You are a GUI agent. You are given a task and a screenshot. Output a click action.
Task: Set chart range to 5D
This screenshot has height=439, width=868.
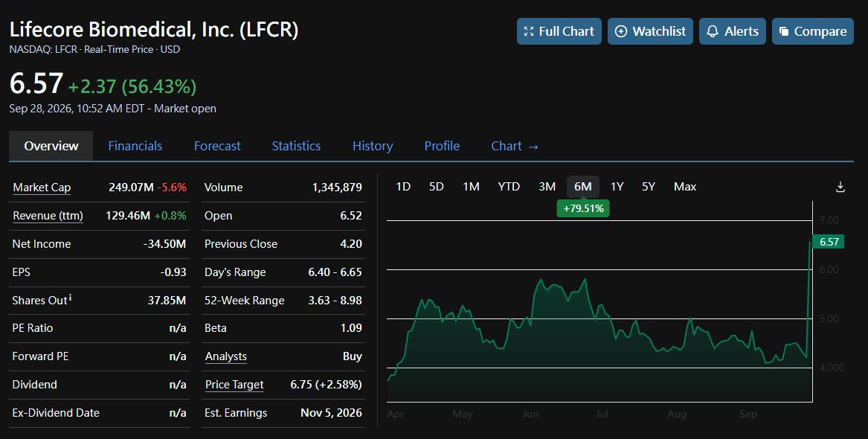point(436,187)
